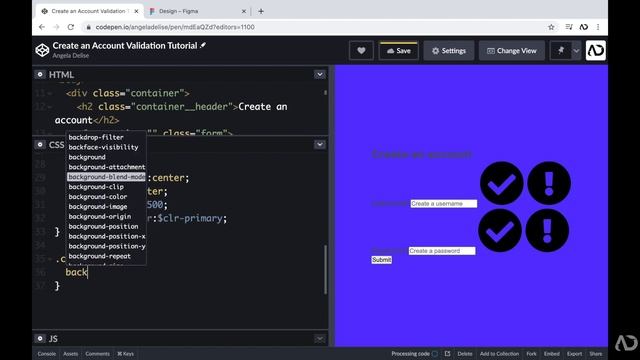Open dropdown next to pin button
This screenshot has width=640, height=360.
576,51
